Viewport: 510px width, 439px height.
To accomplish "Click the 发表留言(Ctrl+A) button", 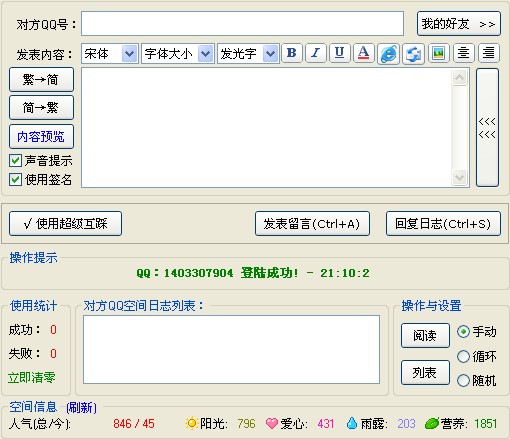I will coord(312,224).
